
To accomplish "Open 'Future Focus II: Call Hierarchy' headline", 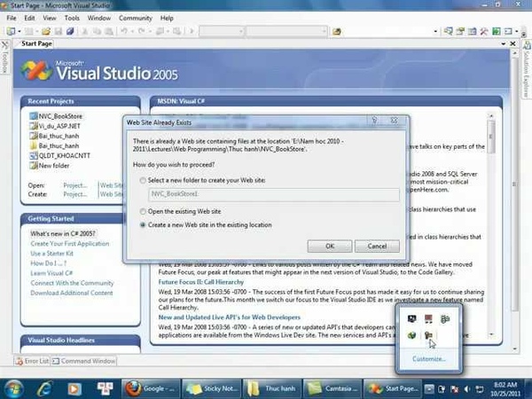I will 201,282.
